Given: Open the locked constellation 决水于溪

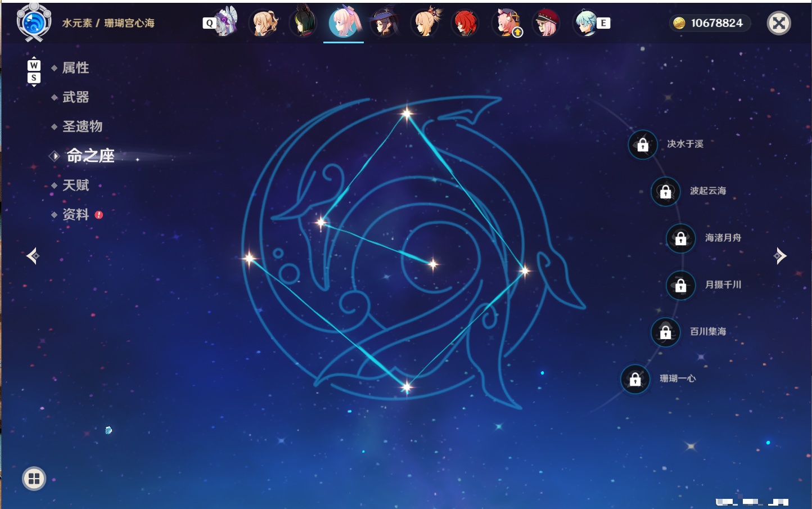Looking at the screenshot, I should (x=643, y=145).
